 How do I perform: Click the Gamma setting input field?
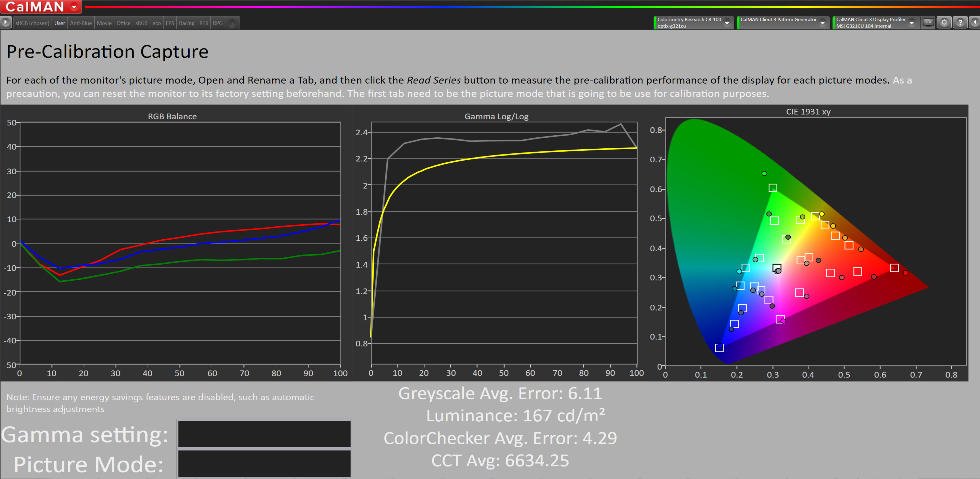[x=264, y=434]
